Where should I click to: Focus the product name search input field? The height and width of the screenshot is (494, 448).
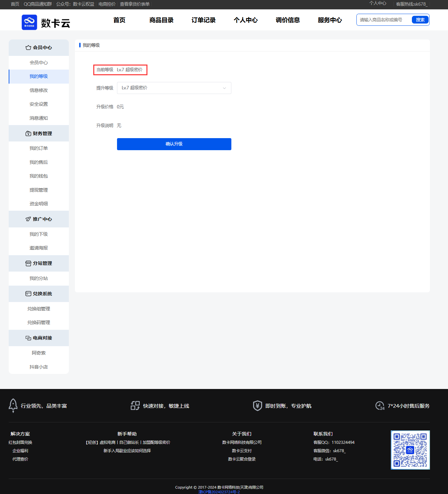(384, 20)
